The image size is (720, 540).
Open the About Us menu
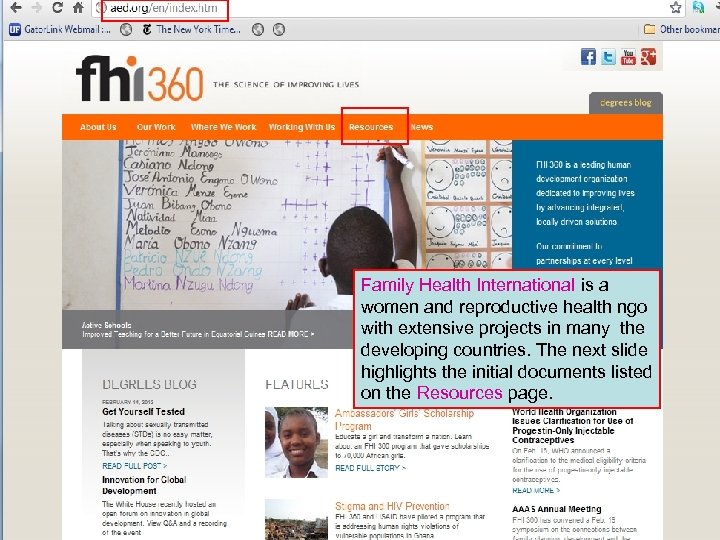(98, 127)
